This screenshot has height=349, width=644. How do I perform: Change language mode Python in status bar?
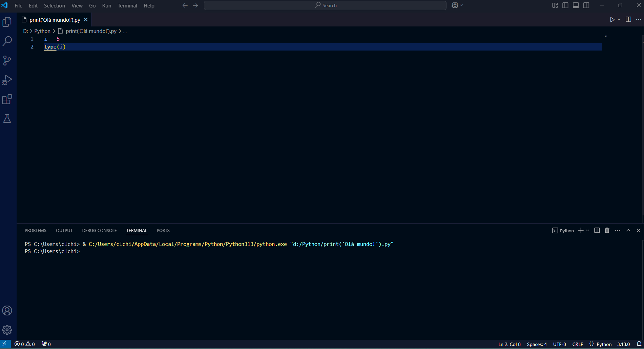(604, 344)
